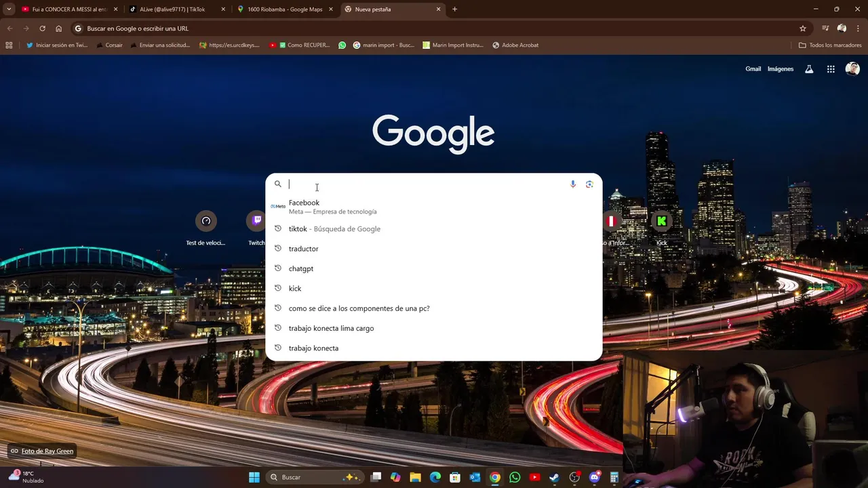Open the Adobe Acrobat bookmark

[x=515, y=45]
